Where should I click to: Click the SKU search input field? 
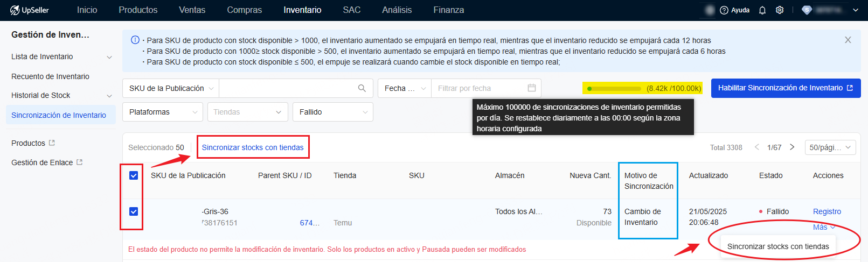click(288, 88)
